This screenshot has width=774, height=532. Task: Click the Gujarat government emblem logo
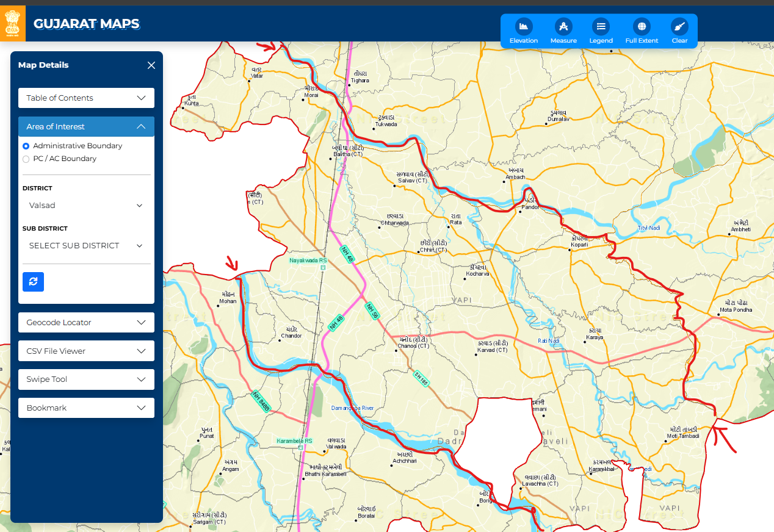pyautogui.click(x=13, y=23)
